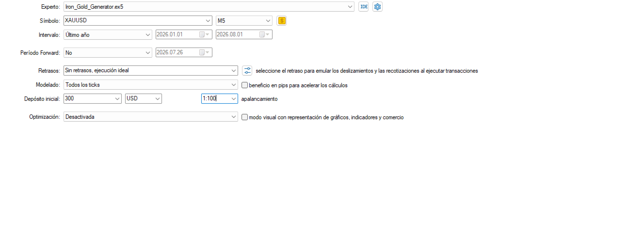Open the Optimización Desactivada dropdown
Viewport: 644px width, 238px height.
point(234,117)
